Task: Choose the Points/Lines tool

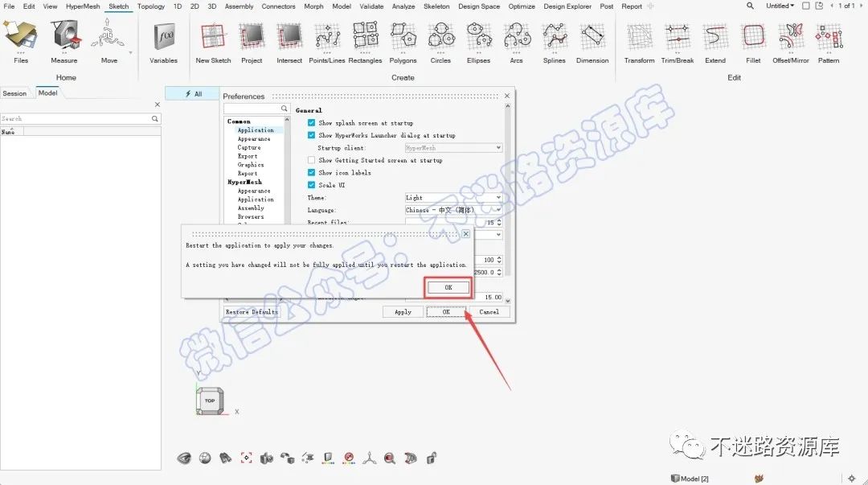Action: 326,42
